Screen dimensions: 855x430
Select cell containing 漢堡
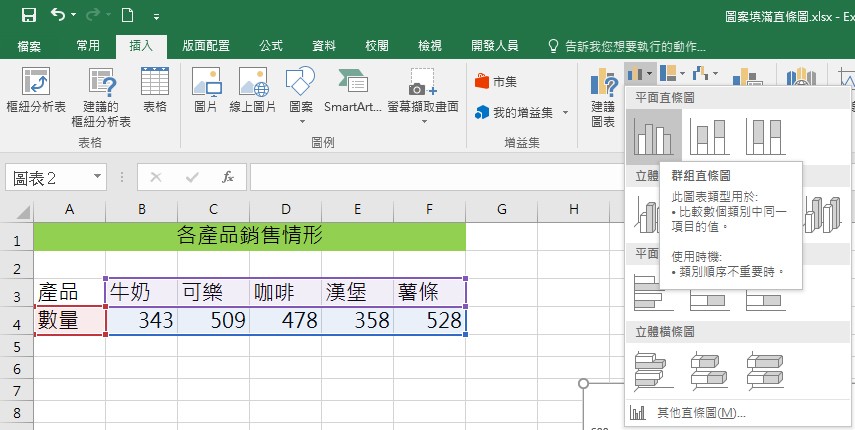(358, 293)
